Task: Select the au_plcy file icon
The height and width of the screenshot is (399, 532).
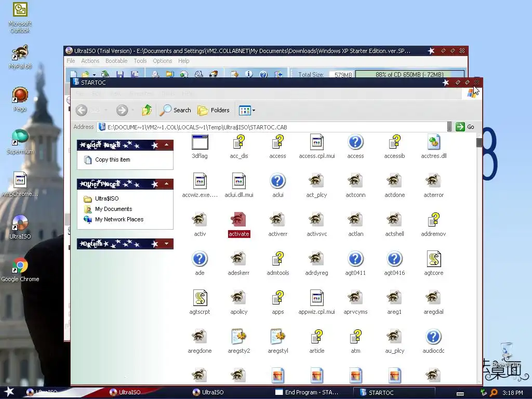Action: pyautogui.click(x=395, y=337)
